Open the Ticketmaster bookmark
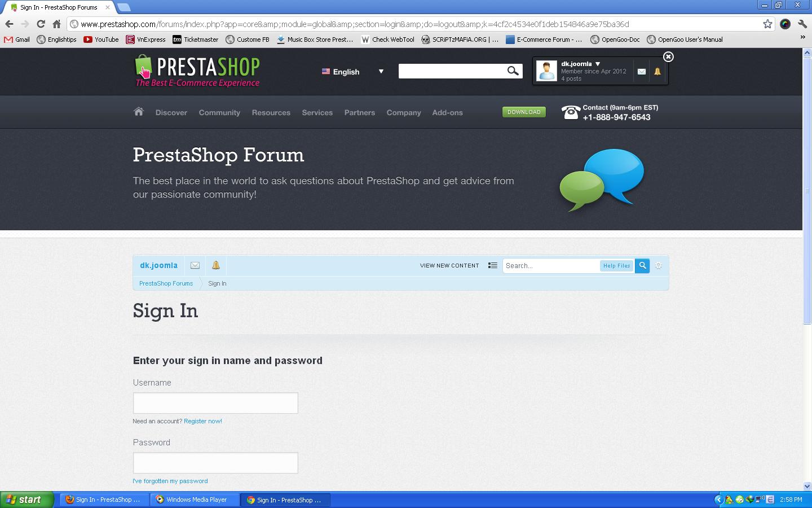The image size is (812, 508). (195, 40)
